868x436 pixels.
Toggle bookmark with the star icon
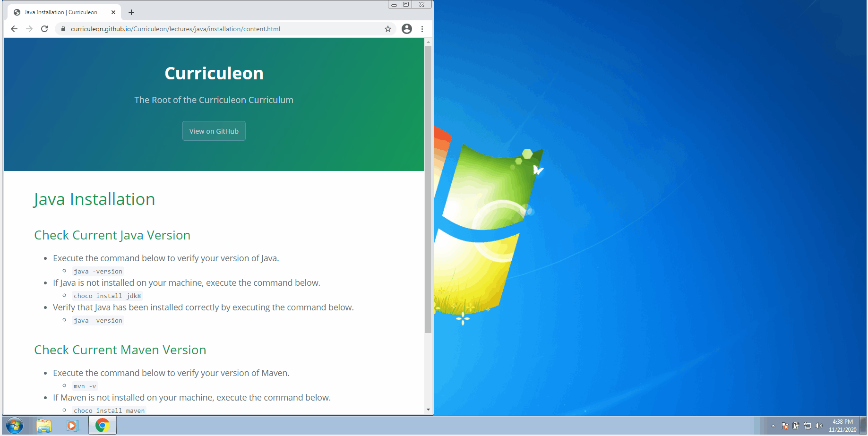[x=387, y=29]
